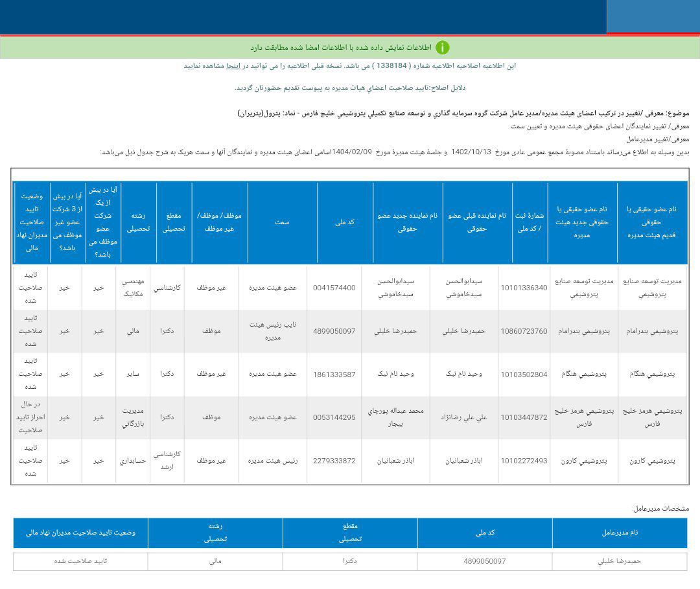Click the 'کد ملی' header in the board members table
The height and width of the screenshot is (589, 700).
[x=345, y=222]
